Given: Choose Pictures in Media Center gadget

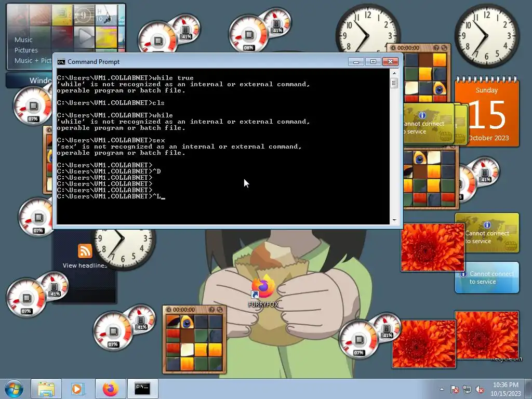Looking at the screenshot, I should (x=26, y=50).
